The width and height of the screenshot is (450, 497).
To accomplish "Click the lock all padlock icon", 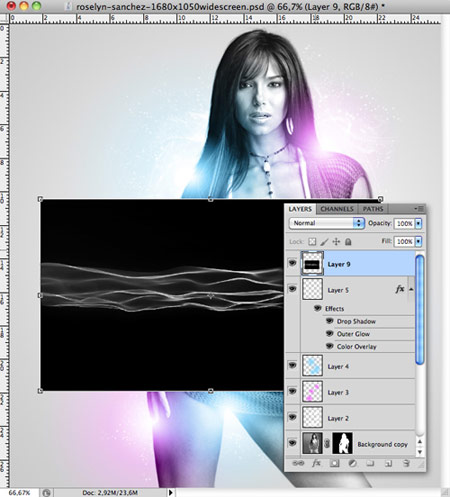I will coord(348,241).
